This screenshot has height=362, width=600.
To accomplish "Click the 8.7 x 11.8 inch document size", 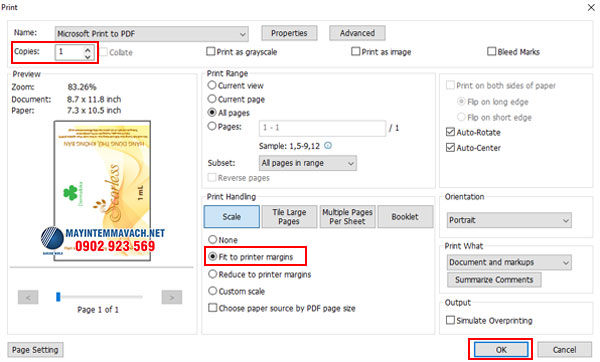I will [94, 99].
